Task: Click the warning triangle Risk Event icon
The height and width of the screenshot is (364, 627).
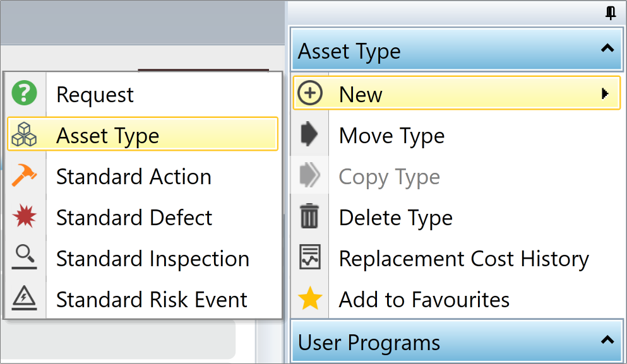Action: (24, 298)
